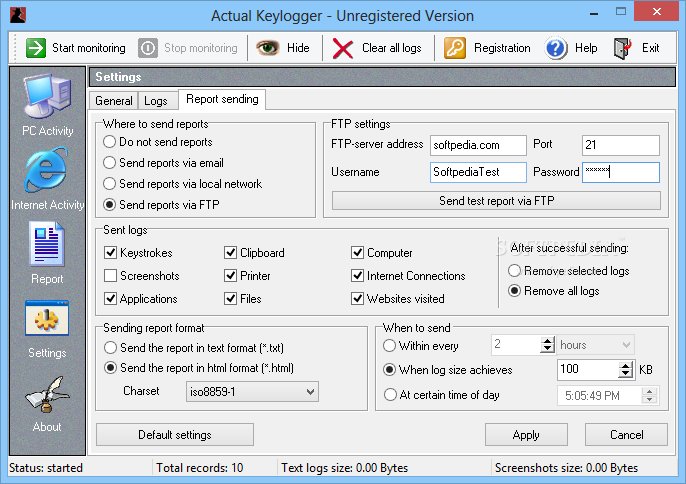
Task: Click Status: started in status bar
Action: click(46, 468)
